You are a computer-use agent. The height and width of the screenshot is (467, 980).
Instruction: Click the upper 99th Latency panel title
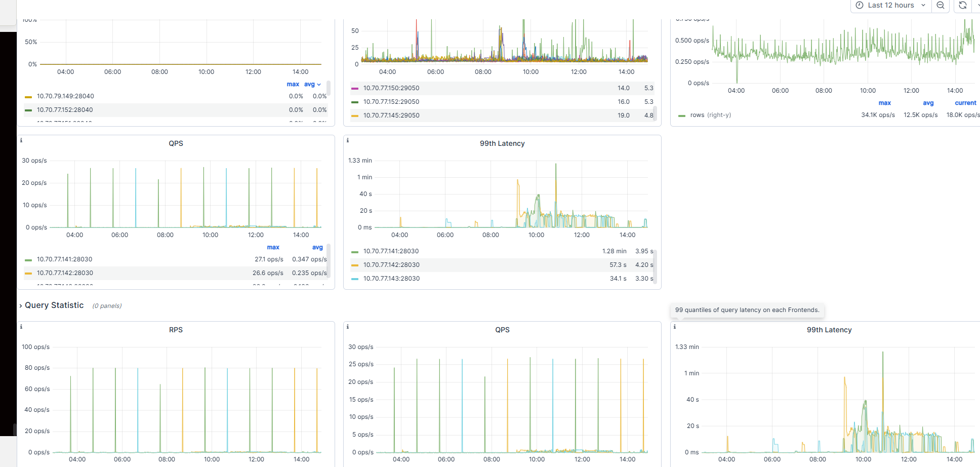click(x=502, y=143)
